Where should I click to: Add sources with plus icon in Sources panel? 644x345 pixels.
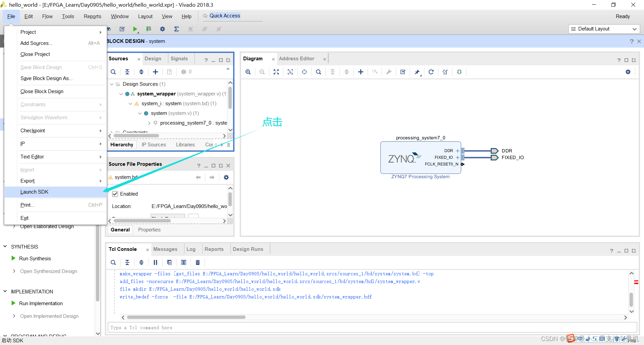155,72
